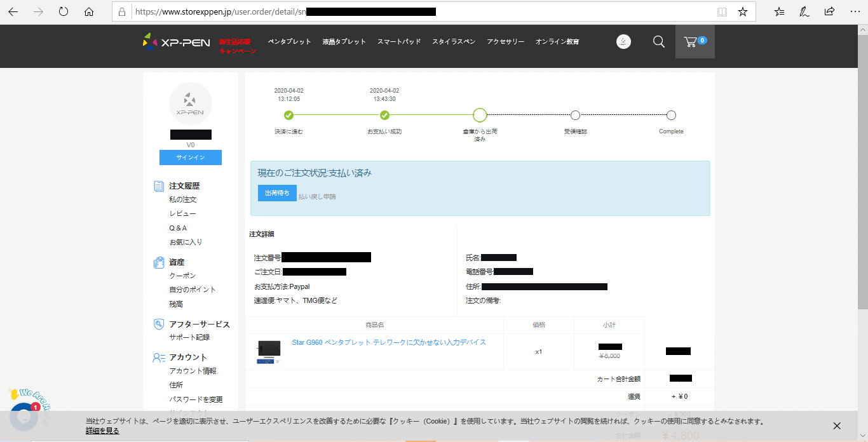Click the 倉庫から出荷済み progress step marker
The height and width of the screenshot is (442, 868).
click(480, 115)
